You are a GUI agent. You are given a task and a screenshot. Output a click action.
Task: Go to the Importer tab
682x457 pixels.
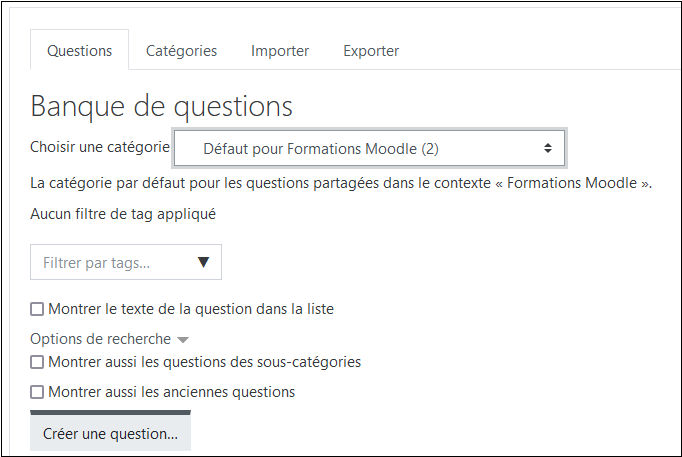click(x=280, y=51)
